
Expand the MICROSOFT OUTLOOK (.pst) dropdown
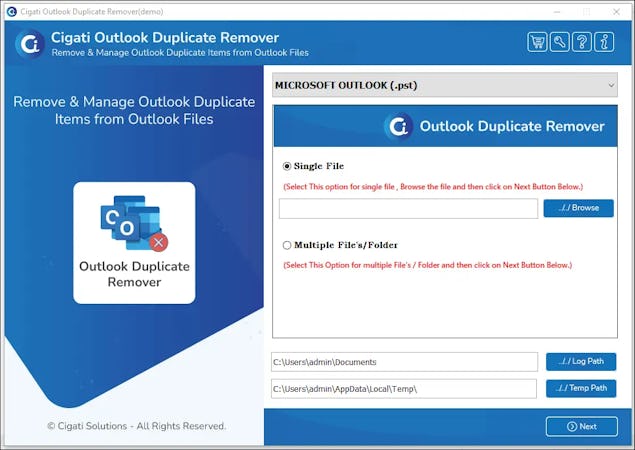point(445,85)
